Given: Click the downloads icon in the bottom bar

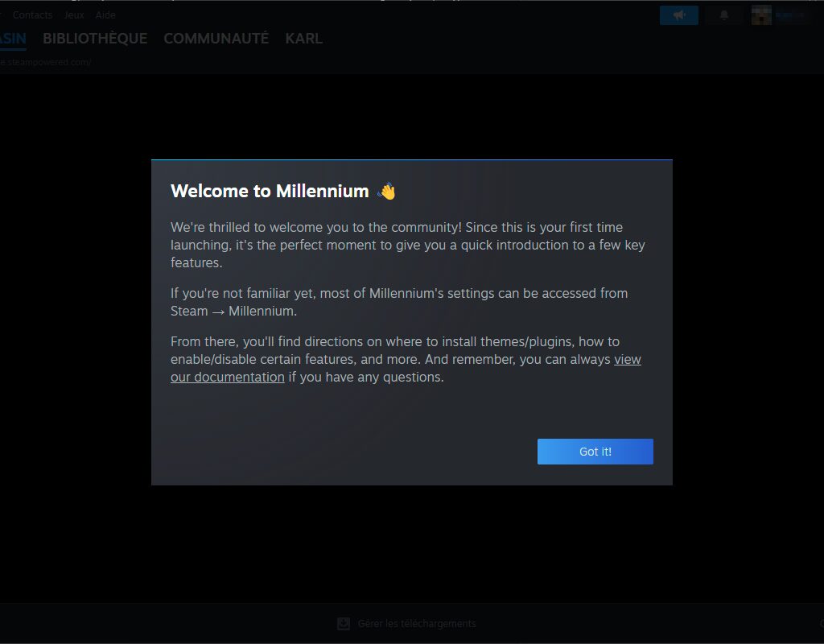Looking at the screenshot, I should click(343, 624).
